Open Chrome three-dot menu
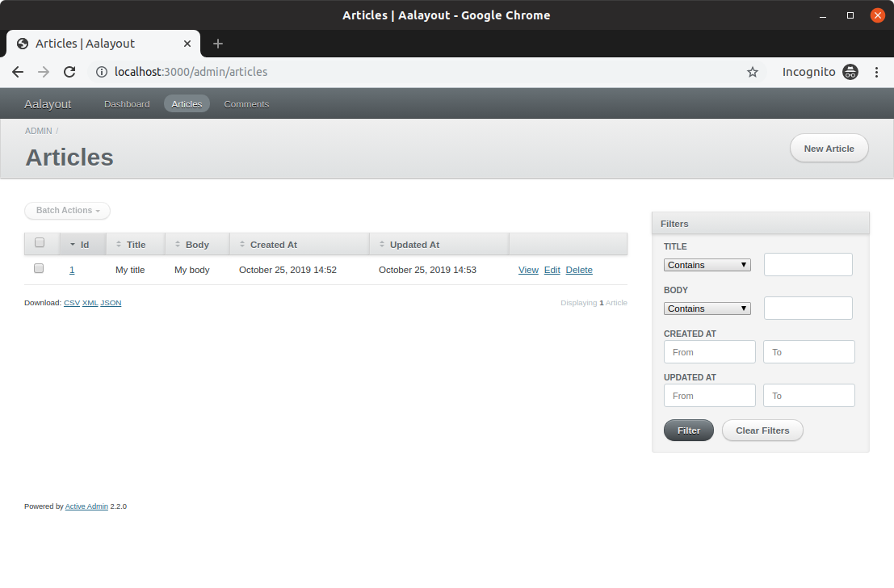Screen dimensions: 894x588 (876, 72)
